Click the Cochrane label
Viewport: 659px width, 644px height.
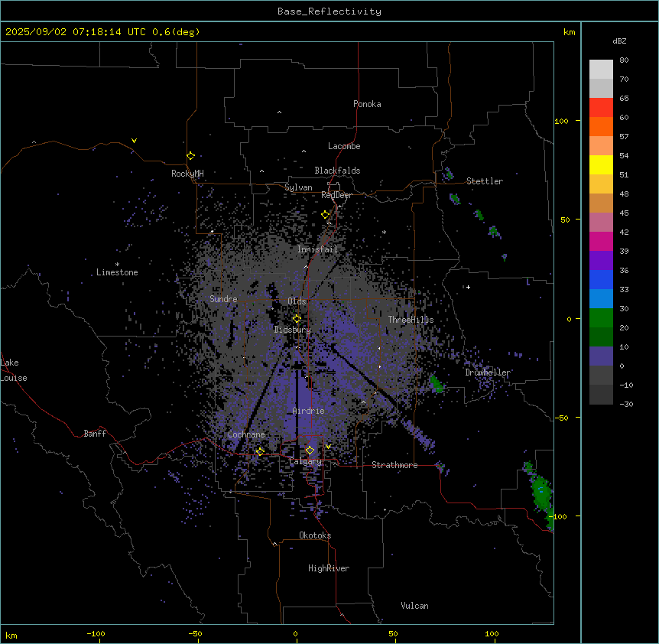246,434
